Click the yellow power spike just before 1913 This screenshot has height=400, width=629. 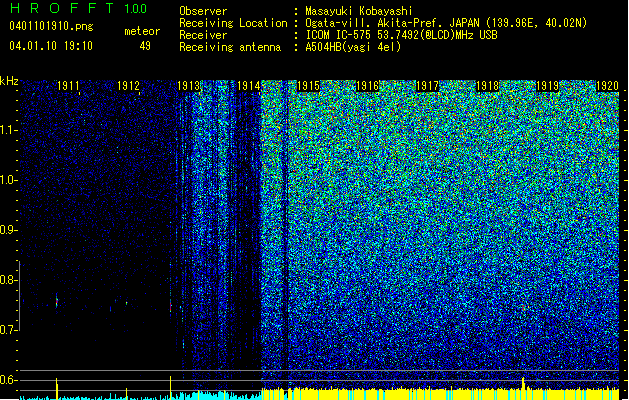[170, 387]
